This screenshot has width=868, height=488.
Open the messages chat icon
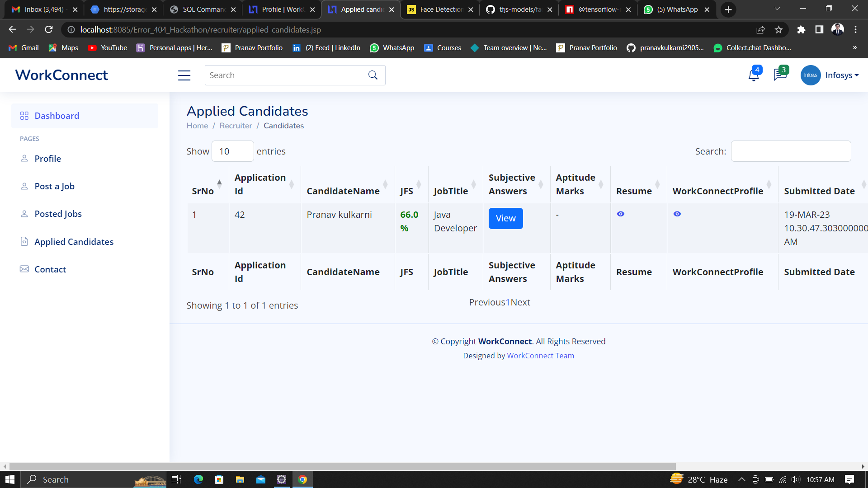(x=780, y=75)
